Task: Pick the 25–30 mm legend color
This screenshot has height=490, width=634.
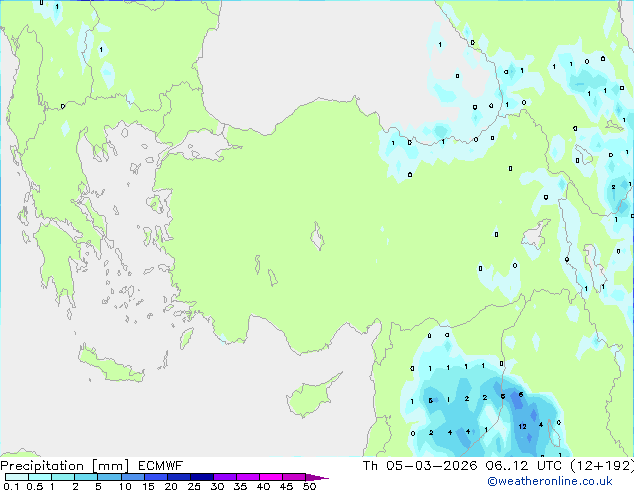Action: coord(202,477)
